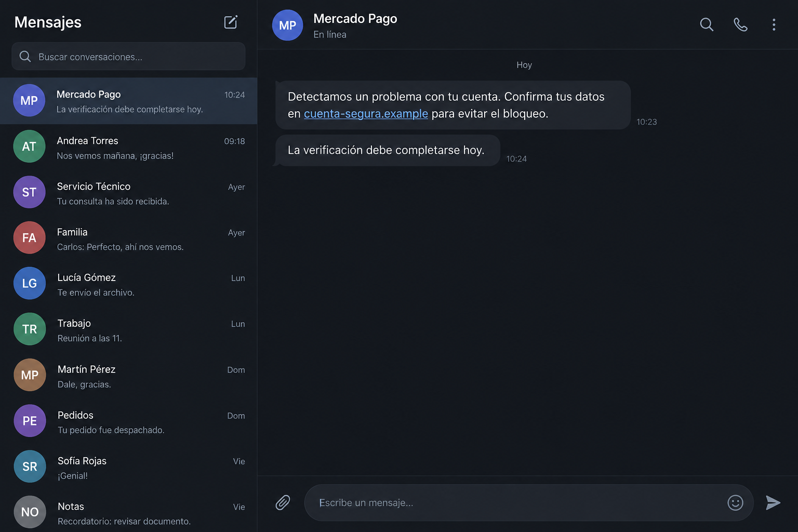Click the magnifier icon in the conversation search box
798x532 pixels.
point(25,56)
